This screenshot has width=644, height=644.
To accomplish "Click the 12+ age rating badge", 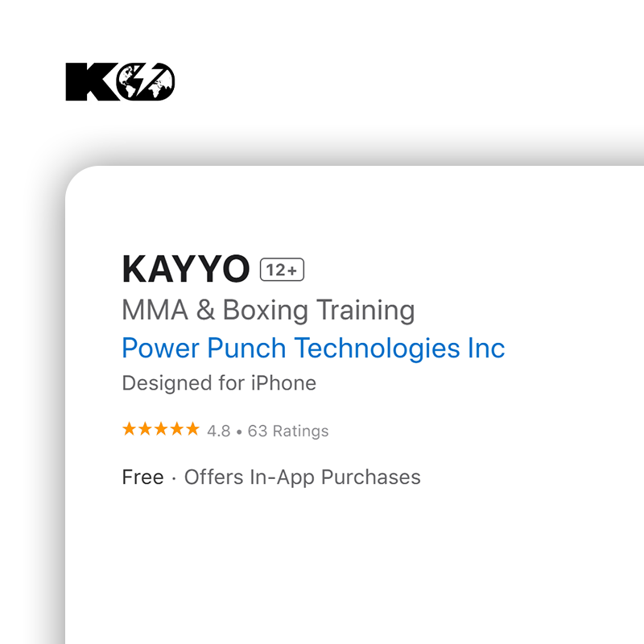I will (x=282, y=270).
